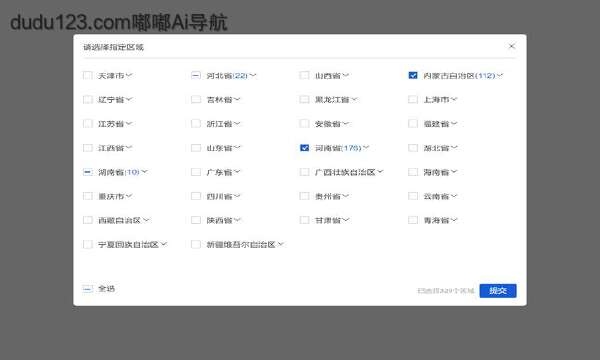Screen dimensions: 600x360
Task: Expand the 河北省 city list chevron
Action: tap(253, 75)
